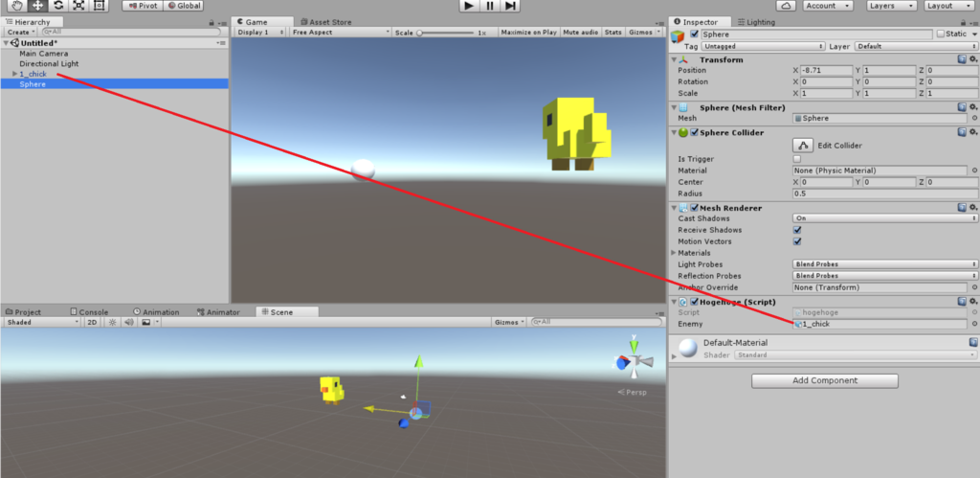Switch to the Project tab
980x478 pixels.
coord(23,312)
